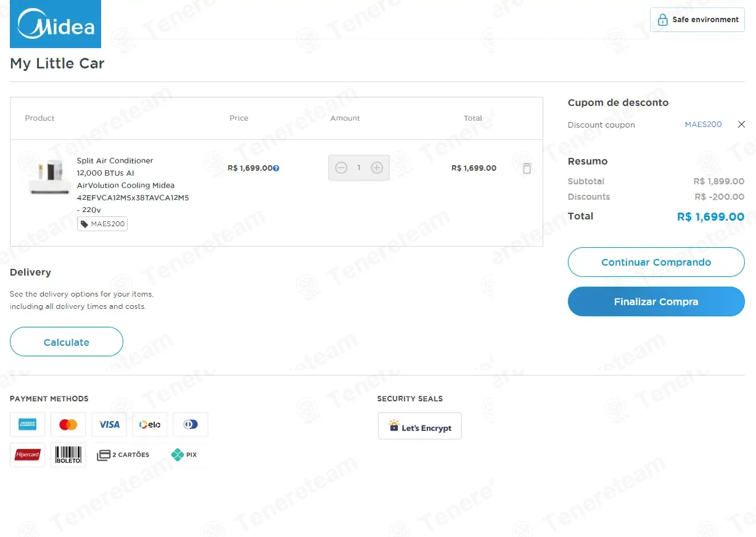Click the Delivery heading
This screenshot has height=537, width=756.
click(30, 273)
